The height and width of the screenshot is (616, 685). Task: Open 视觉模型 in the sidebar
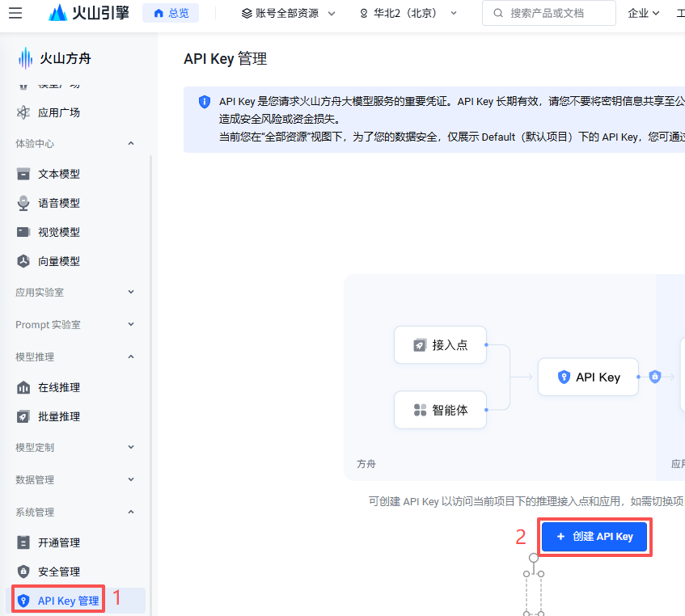coord(58,232)
